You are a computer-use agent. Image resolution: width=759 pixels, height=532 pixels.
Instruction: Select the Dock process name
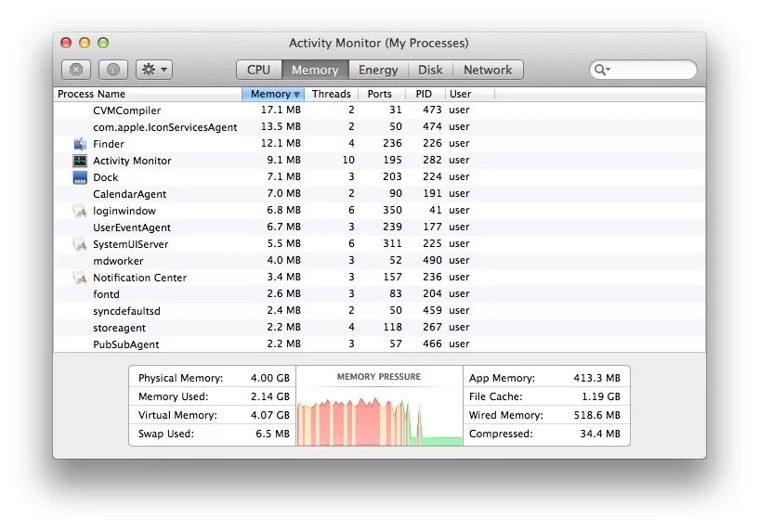tap(106, 177)
